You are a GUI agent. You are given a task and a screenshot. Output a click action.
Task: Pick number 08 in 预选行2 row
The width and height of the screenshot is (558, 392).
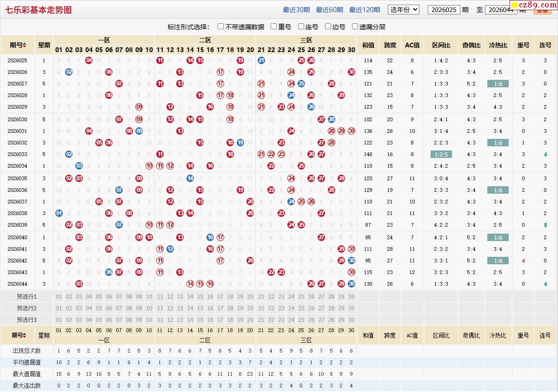coord(129,308)
